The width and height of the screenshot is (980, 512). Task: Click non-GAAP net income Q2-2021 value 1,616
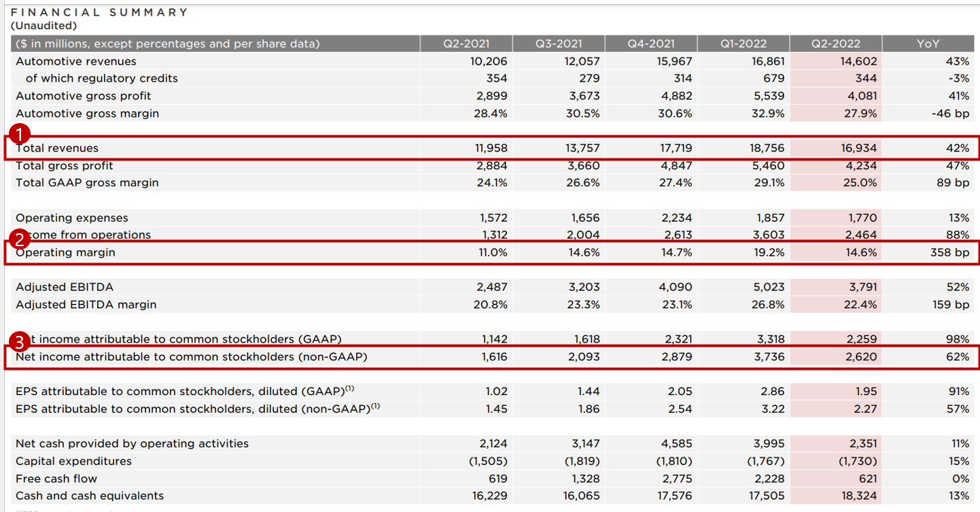(x=493, y=357)
